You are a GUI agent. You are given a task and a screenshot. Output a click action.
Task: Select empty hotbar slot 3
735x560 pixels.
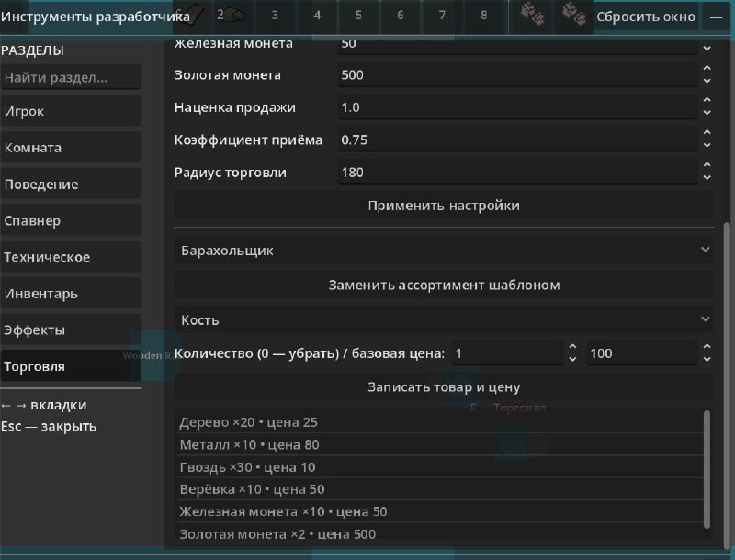click(275, 16)
